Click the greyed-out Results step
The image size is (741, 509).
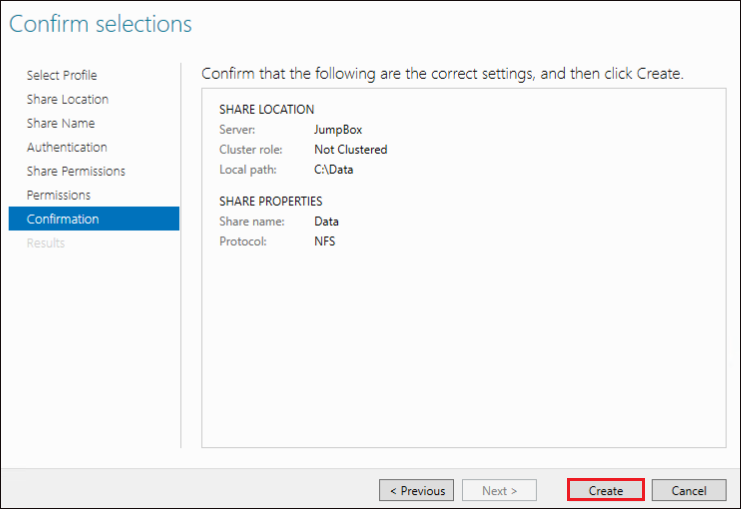point(45,243)
